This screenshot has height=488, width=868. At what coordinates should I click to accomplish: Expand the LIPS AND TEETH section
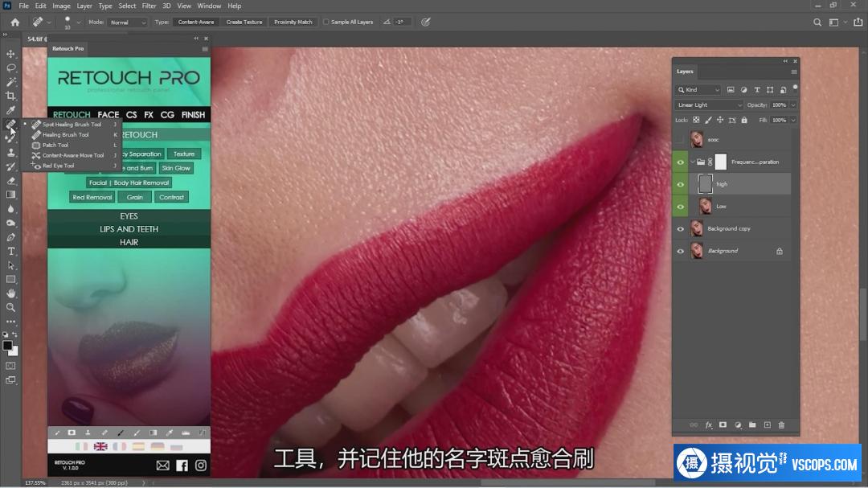pos(129,229)
